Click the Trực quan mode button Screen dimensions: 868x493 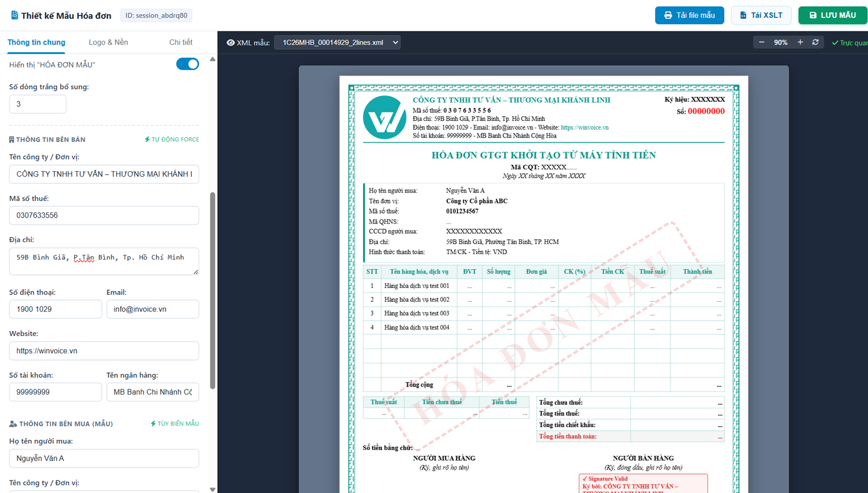850,43
